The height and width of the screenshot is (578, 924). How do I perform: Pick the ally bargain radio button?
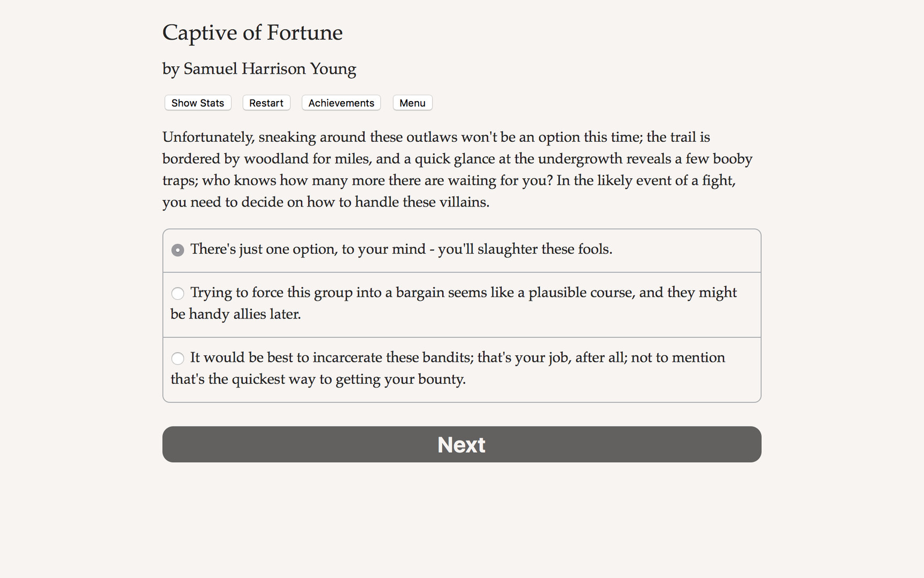tap(178, 293)
